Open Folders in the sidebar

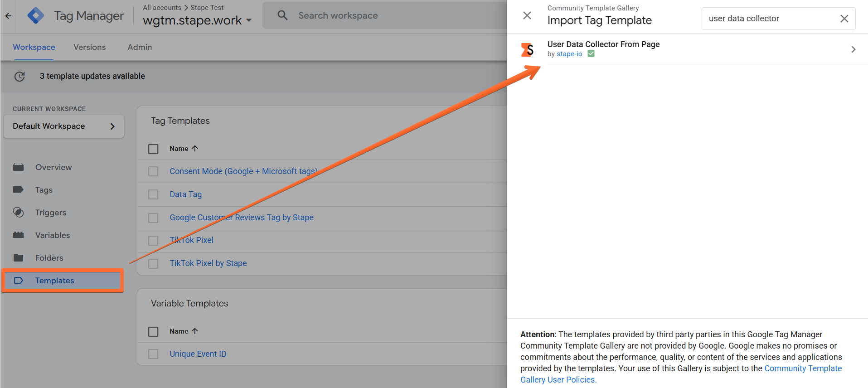click(49, 258)
